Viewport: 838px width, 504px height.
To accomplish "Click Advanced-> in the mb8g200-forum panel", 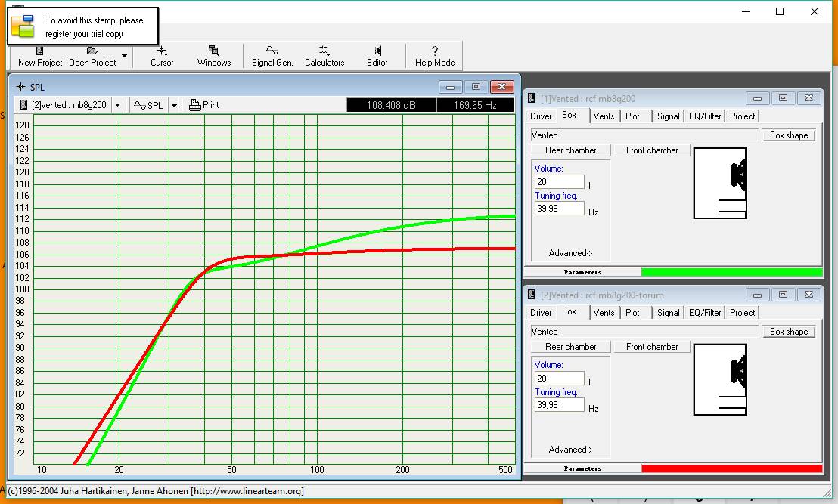I will point(570,450).
